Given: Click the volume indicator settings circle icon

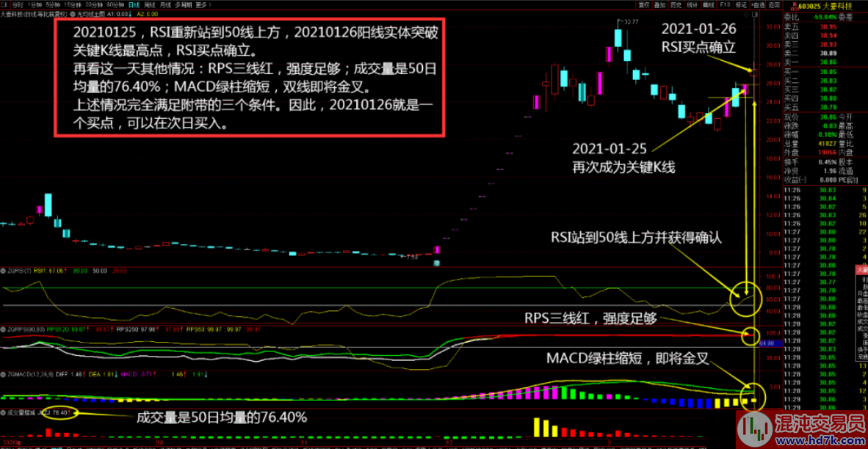Looking at the screenshot, I should 4,412.
